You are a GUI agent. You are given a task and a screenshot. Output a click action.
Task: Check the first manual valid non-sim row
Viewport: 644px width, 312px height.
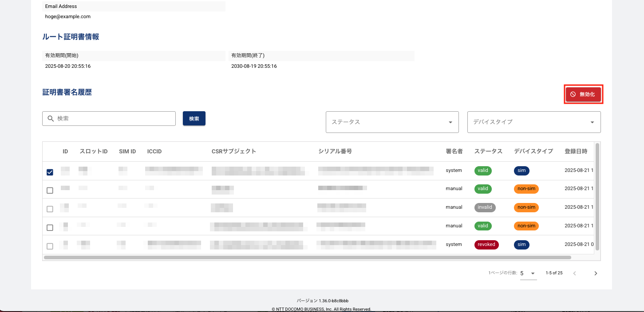(x=50, y=190)
